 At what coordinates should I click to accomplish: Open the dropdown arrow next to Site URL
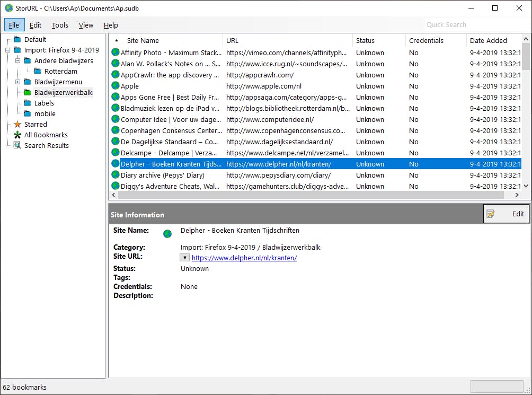184,258
